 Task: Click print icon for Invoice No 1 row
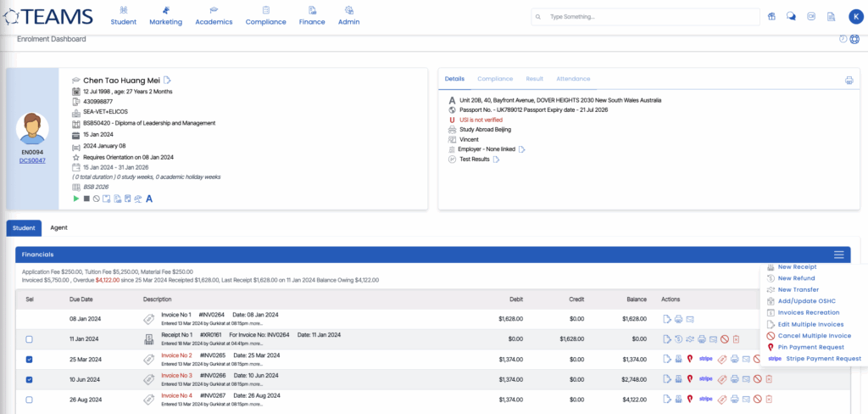click(x=679, y=319)
